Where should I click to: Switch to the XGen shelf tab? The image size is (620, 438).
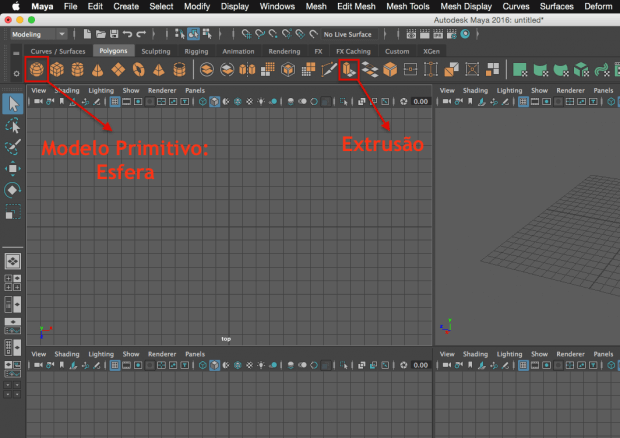431,51
